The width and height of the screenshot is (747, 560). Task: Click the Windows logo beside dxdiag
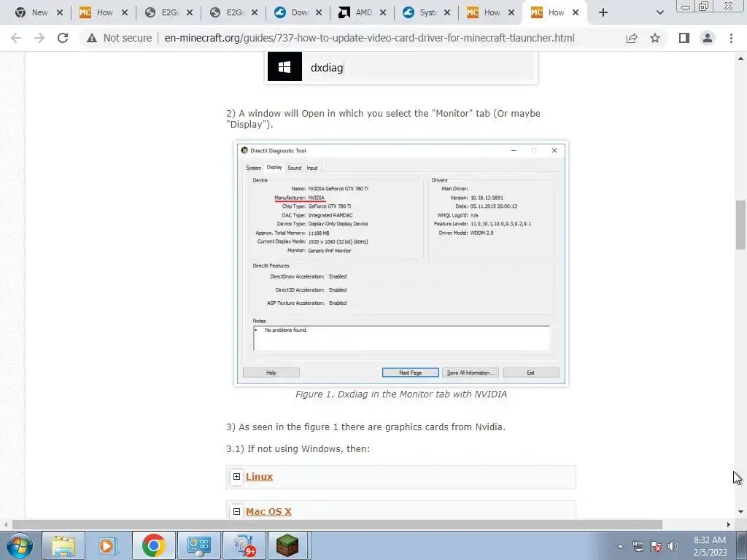pyautogui.click(x=285, y=67)
